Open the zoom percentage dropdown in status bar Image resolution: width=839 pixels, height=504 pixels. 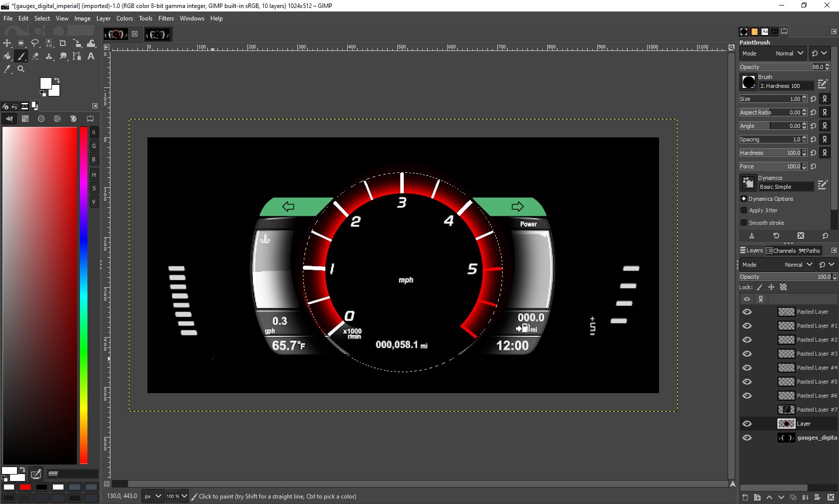184,496
